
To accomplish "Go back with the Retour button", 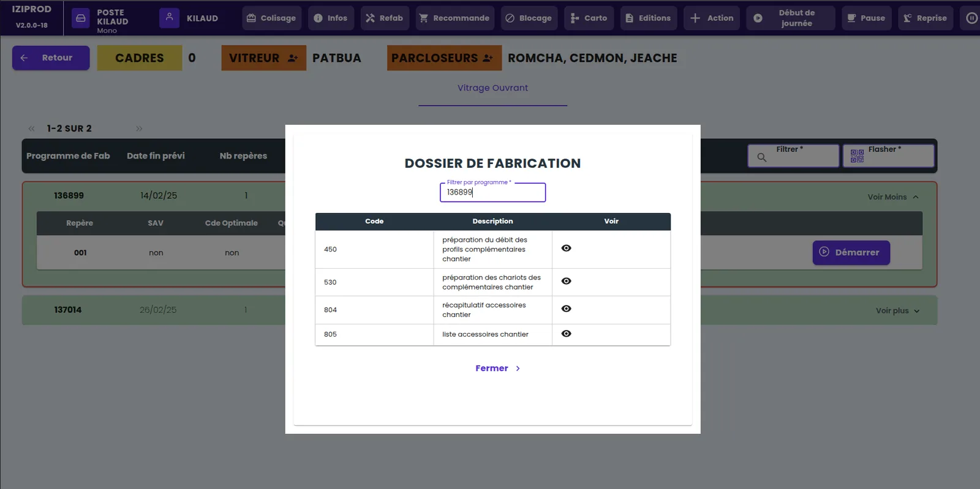I will click(51, 58).
